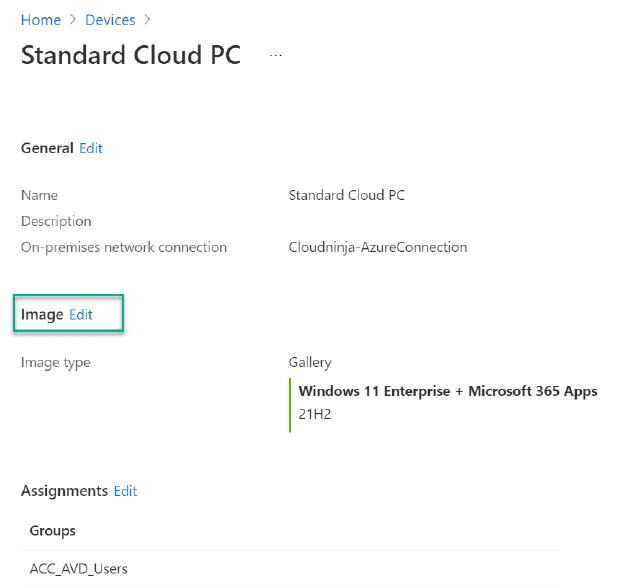Click the On-premises network connection label

[124, 247]
